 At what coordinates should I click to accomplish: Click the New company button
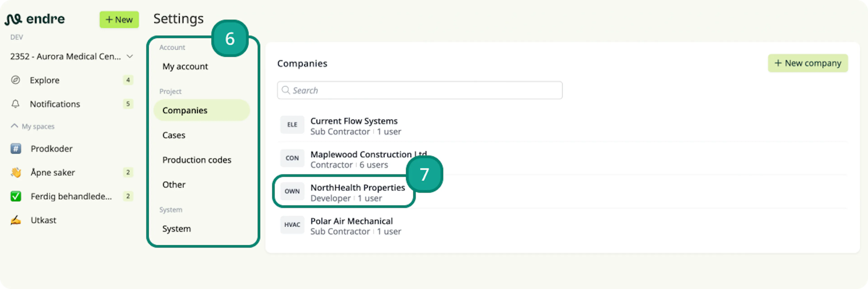click(x=808, y=63)
